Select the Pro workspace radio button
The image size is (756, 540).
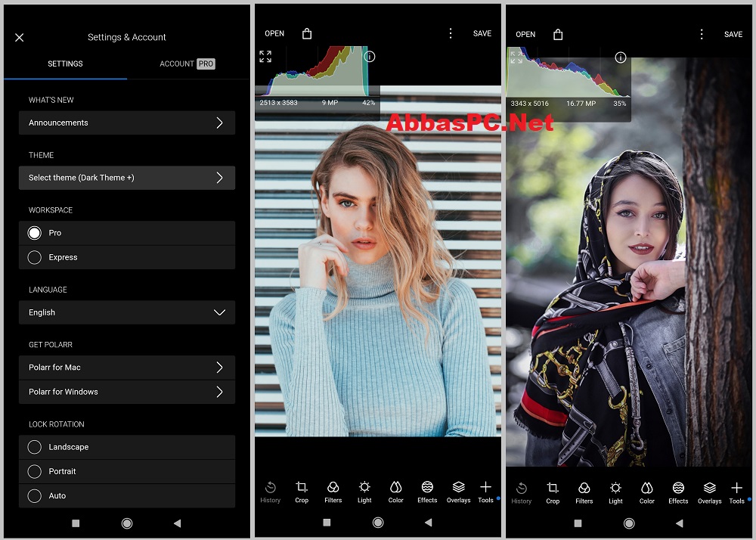34,233
